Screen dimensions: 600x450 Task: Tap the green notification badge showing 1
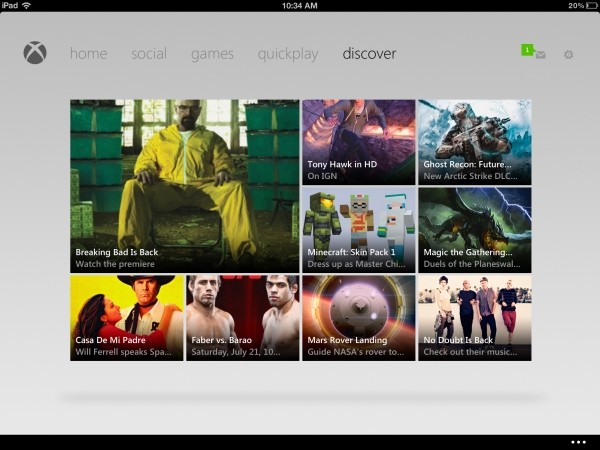click(527, 50)
